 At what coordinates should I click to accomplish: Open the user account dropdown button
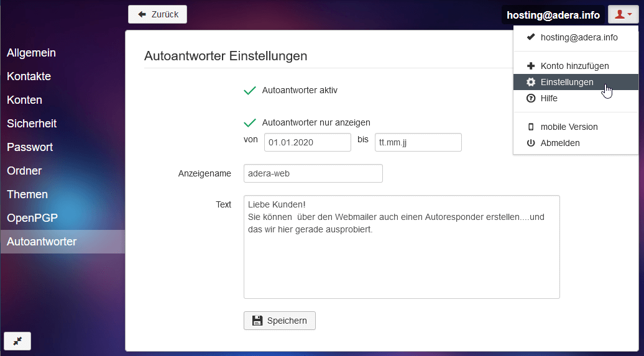[x=623, y=15]
